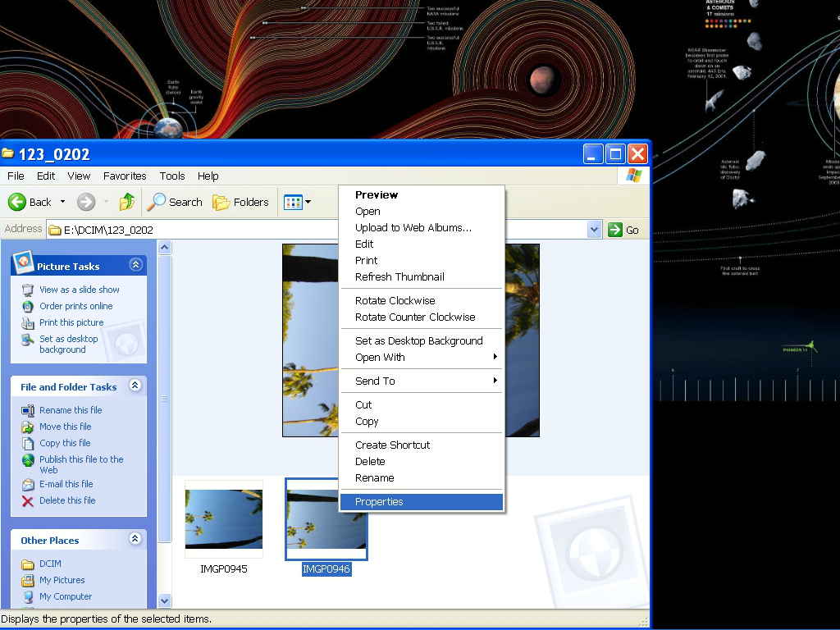This screenshot has width=840, height=630.
Task: Click the Up folder icon
Action: pos(127,202)
